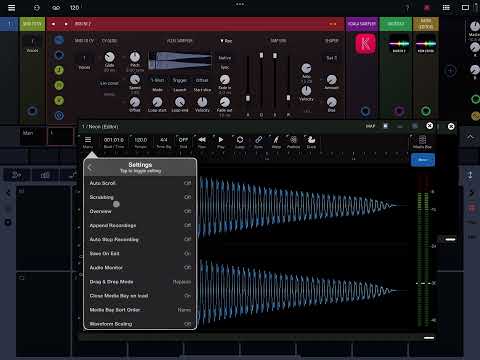Adjust the first mixer fader
The image size is (480, 360).
[x=248, y=98]
